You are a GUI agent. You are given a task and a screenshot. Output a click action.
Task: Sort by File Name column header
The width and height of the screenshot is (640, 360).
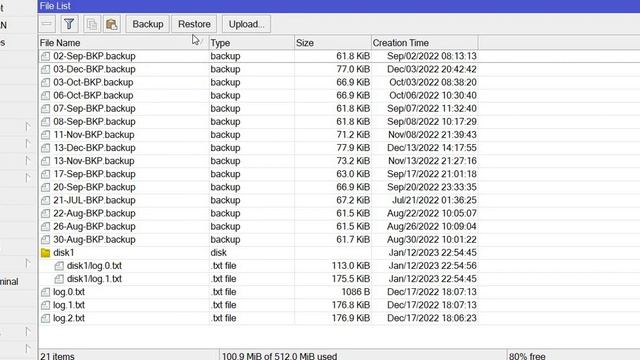[123, 43]
